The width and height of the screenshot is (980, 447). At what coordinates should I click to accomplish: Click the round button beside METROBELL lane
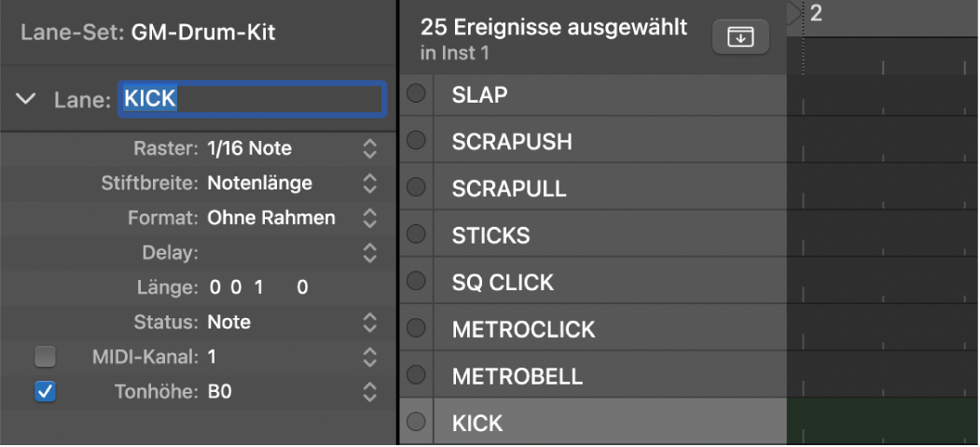click(x=416, y=375)
